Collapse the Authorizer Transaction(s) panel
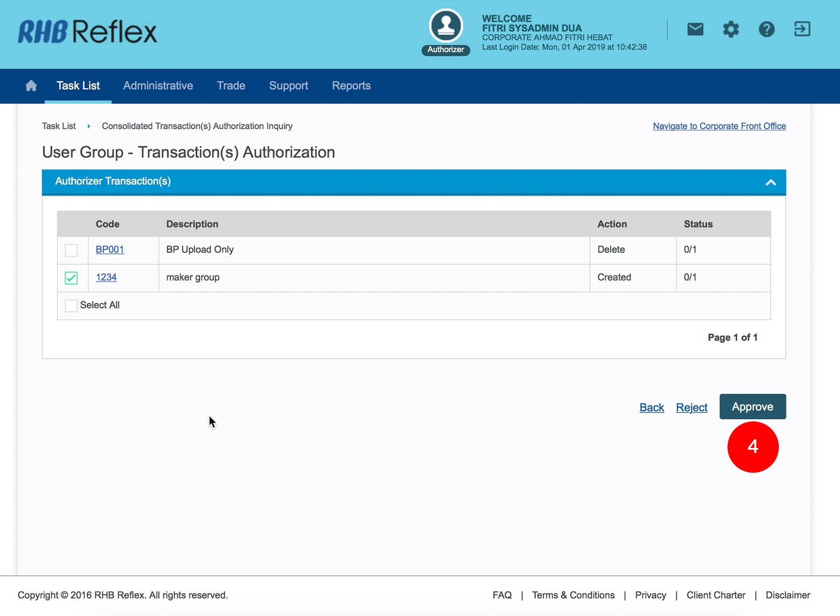840x616 pixels. (x=770, y=182)
